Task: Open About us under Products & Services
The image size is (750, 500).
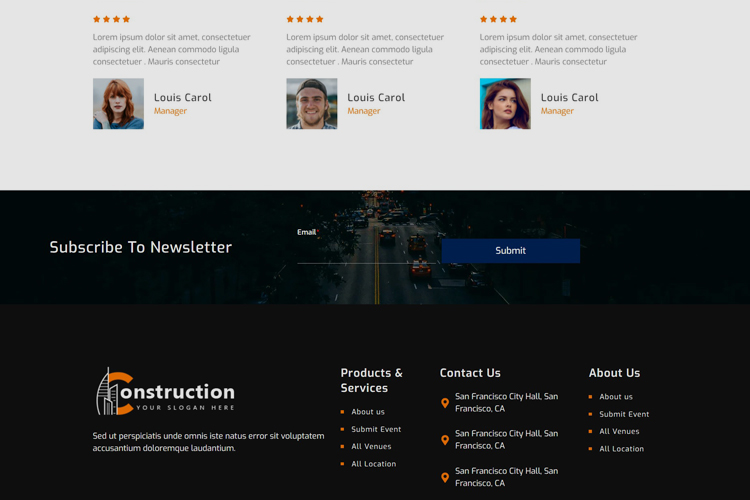Action: (368, 412)
